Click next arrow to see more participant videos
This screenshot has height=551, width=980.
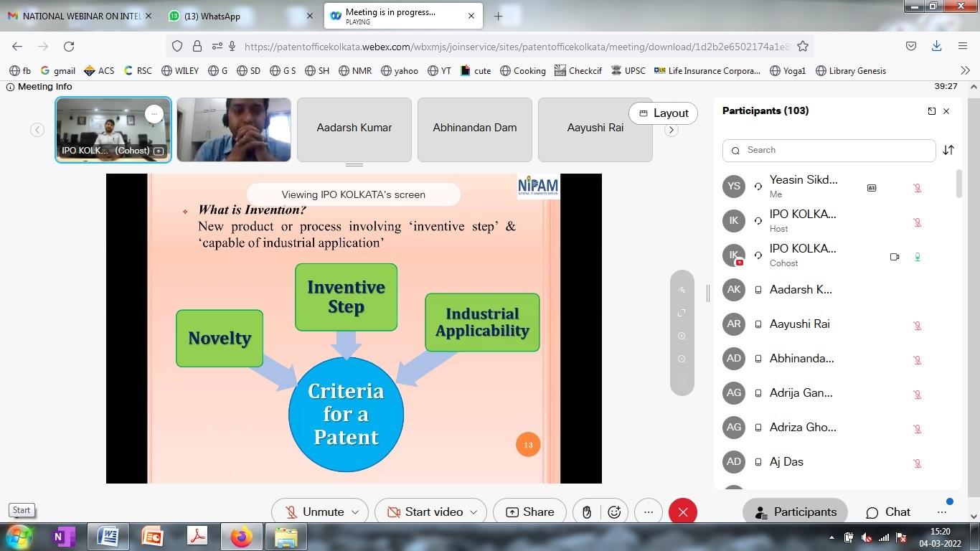[x=670, y=130]
